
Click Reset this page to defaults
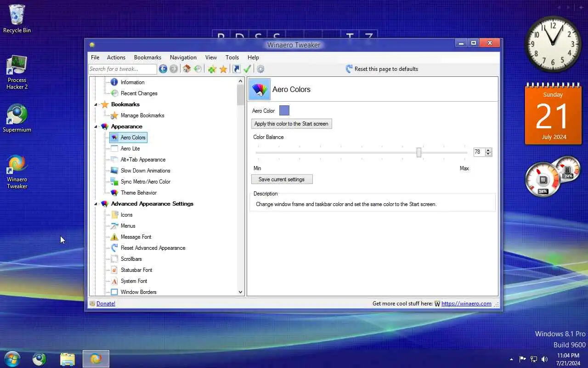pyautogui.click(x=381, y=69)
